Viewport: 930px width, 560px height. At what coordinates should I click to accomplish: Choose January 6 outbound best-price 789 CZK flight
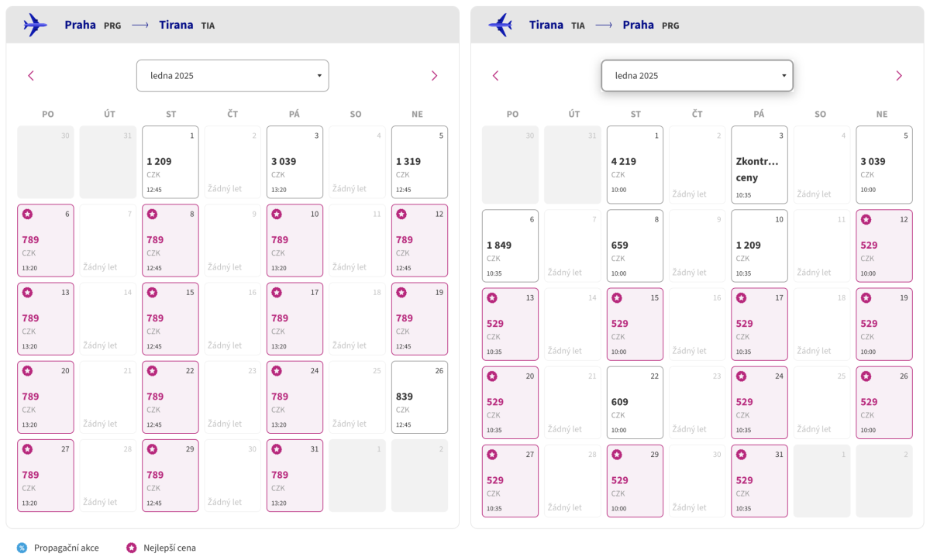(x=46, y=240)
